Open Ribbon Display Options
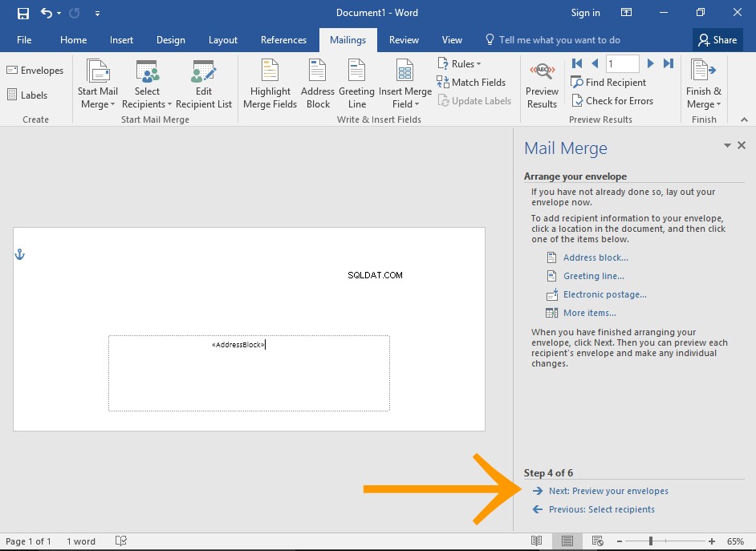 626,13
